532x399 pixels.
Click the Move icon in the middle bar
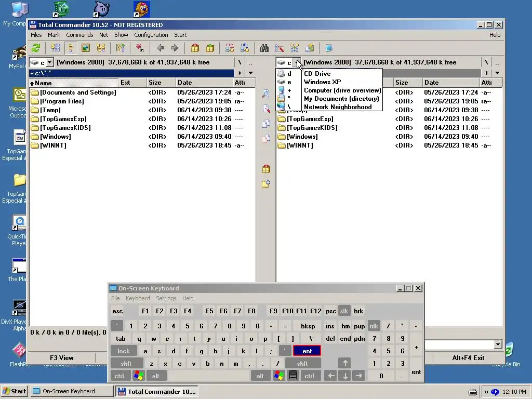click(x=266, y=138)
